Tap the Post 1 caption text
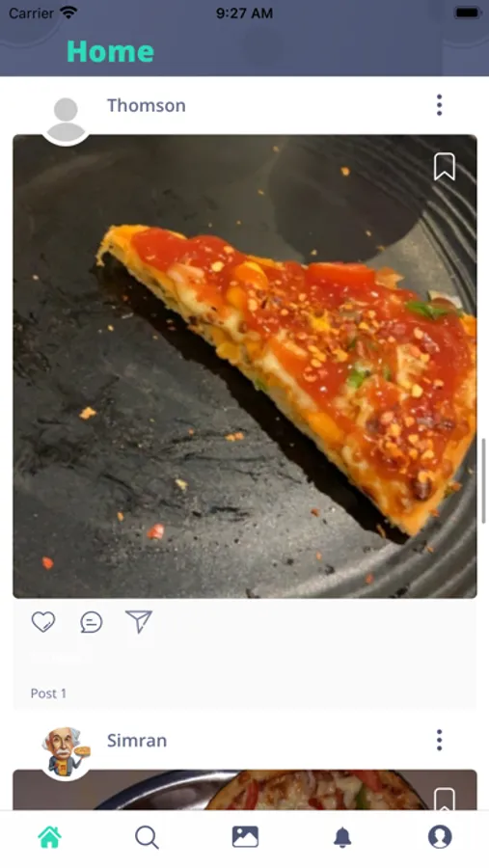This screenshot has height=868, width=489. pyautogui.click(x=48, y=693)
